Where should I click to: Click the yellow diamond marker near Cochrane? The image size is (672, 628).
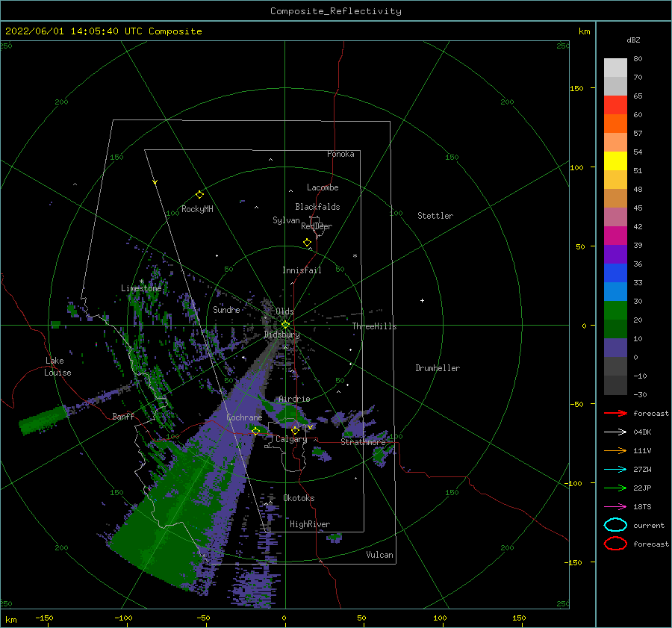256,431
